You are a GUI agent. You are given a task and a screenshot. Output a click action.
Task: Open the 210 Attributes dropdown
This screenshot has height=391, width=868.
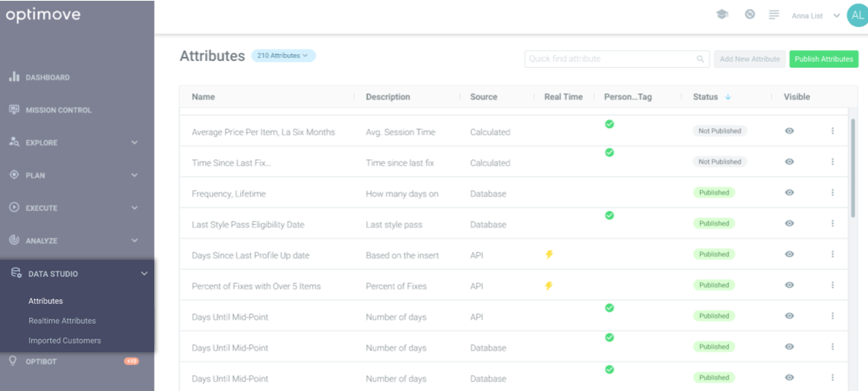pos(283,56)
